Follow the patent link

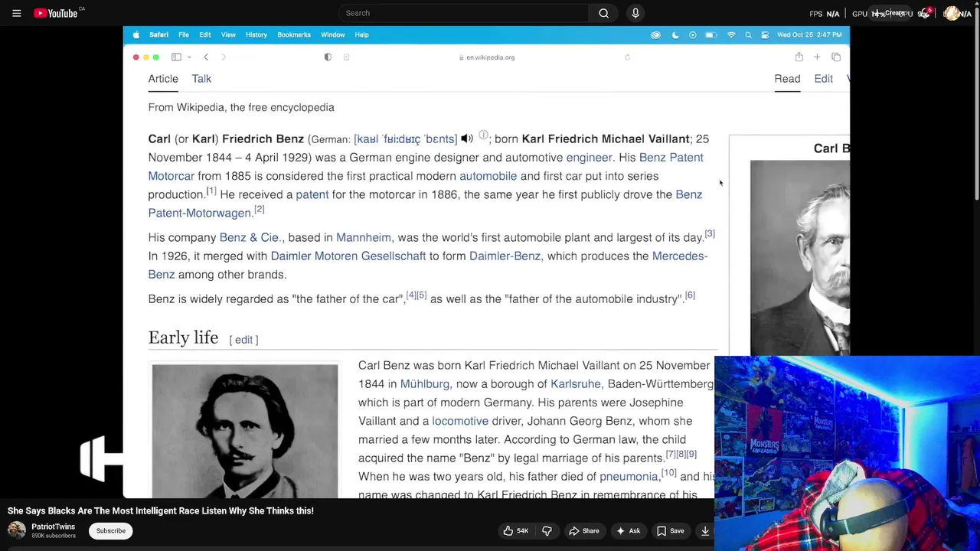(x=312, y=194)
